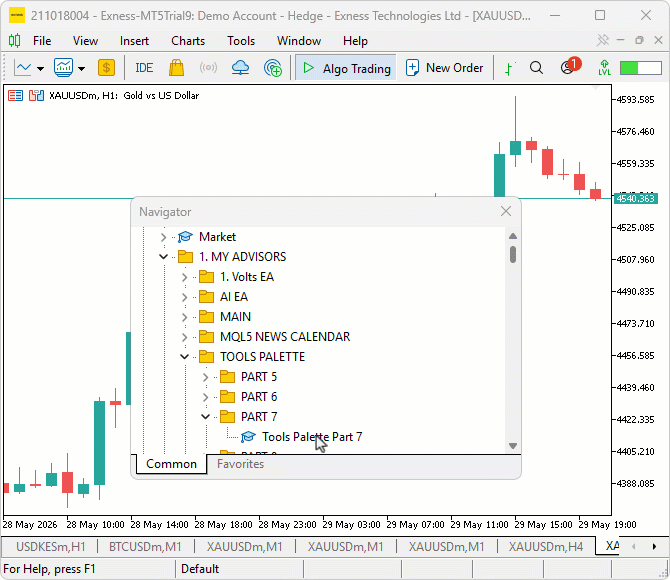Expand the AI EA folder
The width and height of the screenshot is (670, 580).
point(184,297)
